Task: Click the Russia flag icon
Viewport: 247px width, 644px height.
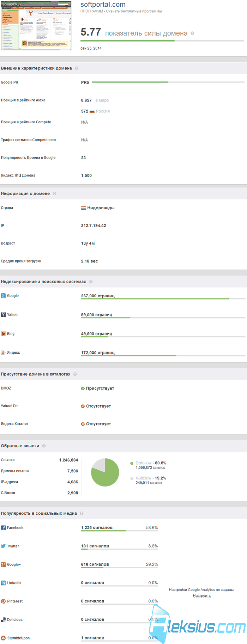Action: click(x=92, y=111)
